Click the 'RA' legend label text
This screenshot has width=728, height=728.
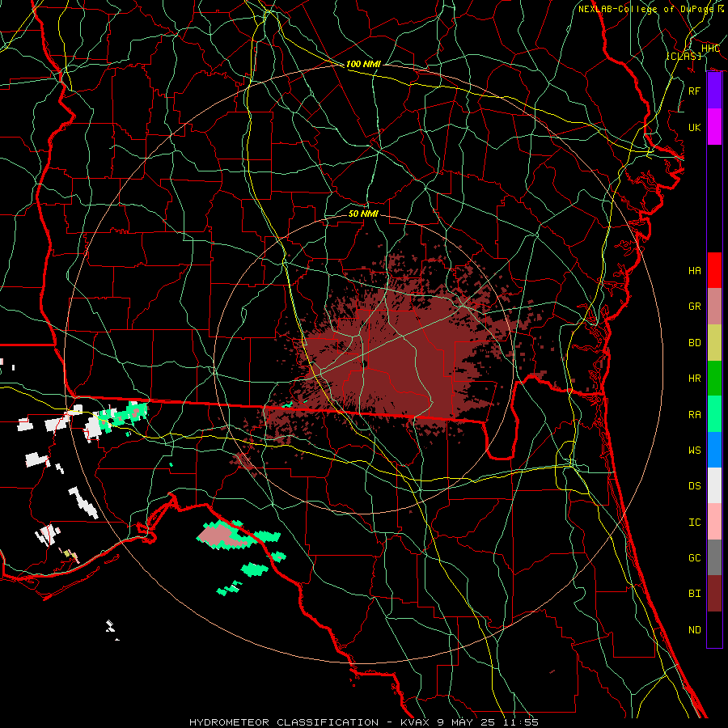tap(695, 415)
